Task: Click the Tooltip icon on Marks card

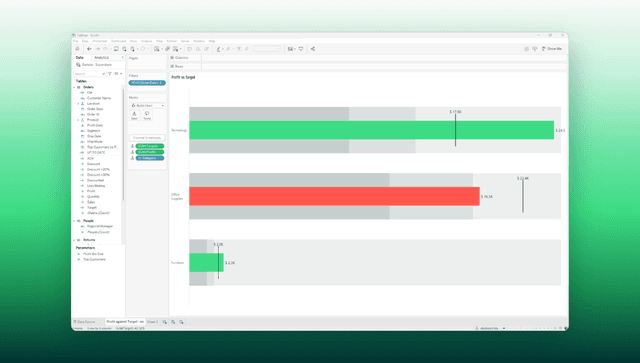Action: (147, 116)
